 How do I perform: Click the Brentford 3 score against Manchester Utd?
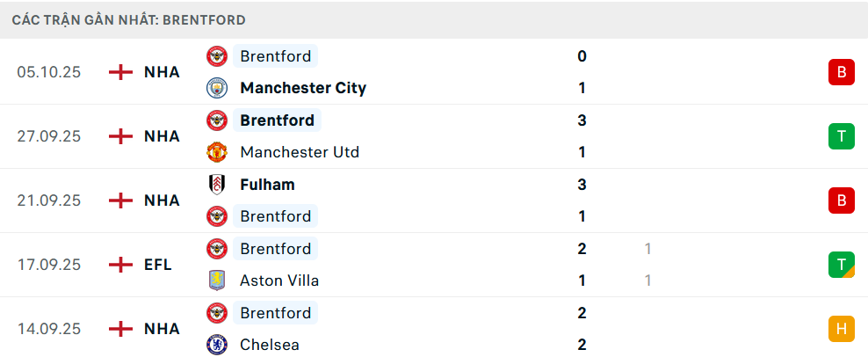582,120
